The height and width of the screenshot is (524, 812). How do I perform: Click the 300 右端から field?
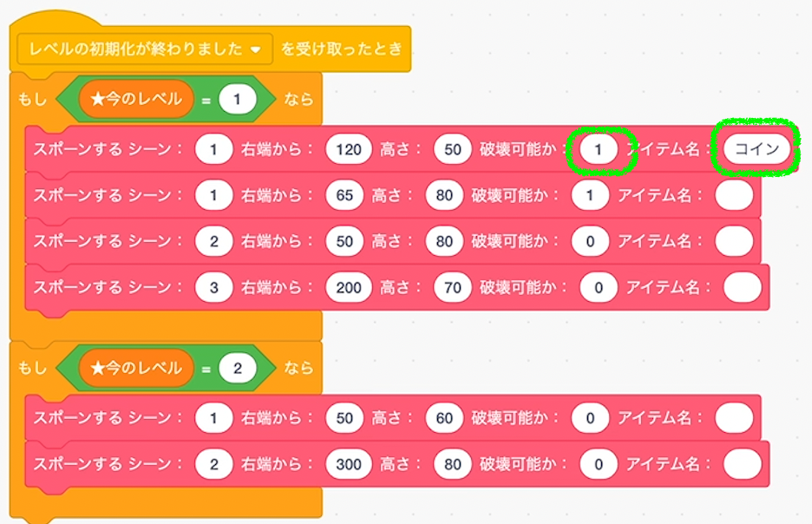coord(349,464)
